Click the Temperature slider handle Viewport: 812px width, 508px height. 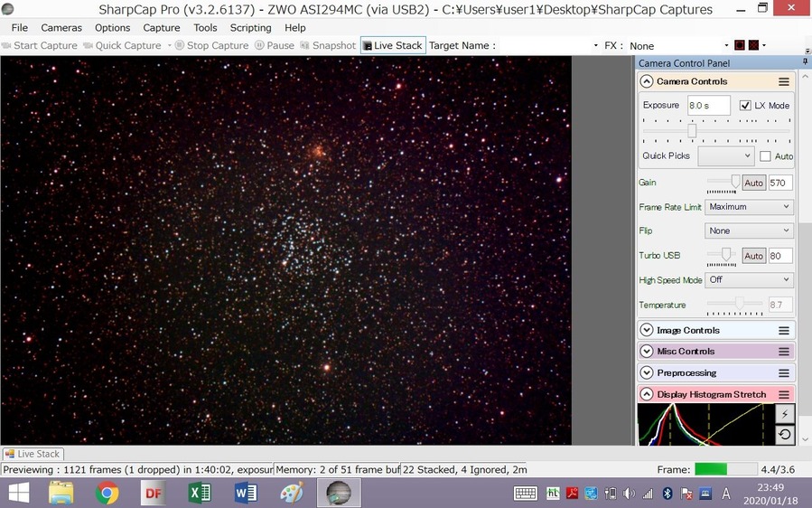740,303
